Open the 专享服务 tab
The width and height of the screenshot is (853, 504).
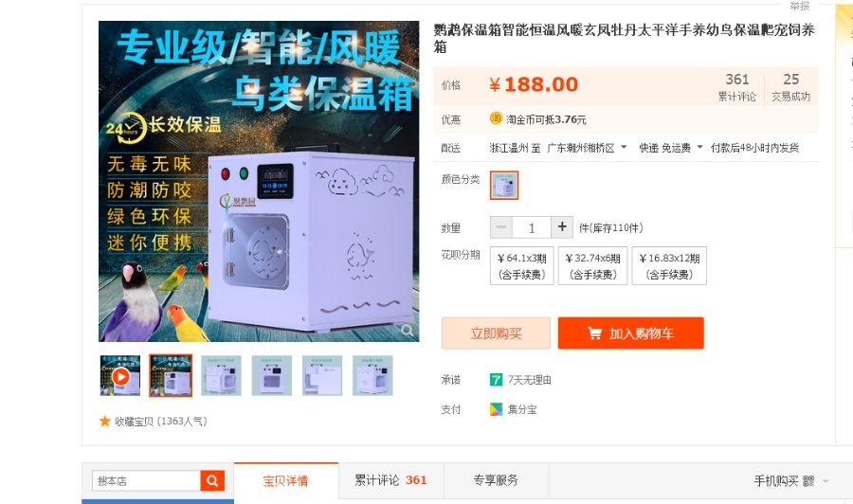pos(496,480)
